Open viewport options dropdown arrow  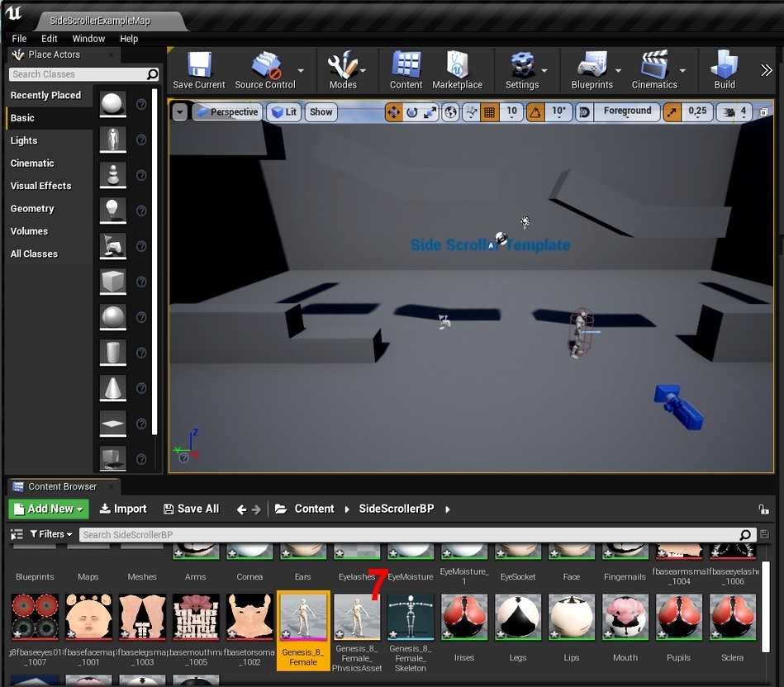180,112
